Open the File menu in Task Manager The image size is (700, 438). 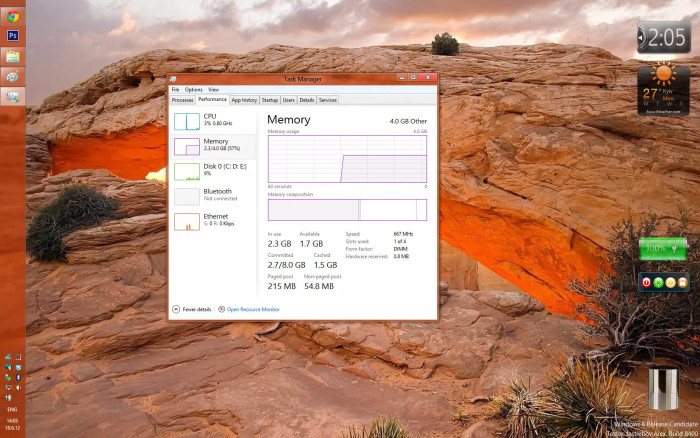pos(175,90)
